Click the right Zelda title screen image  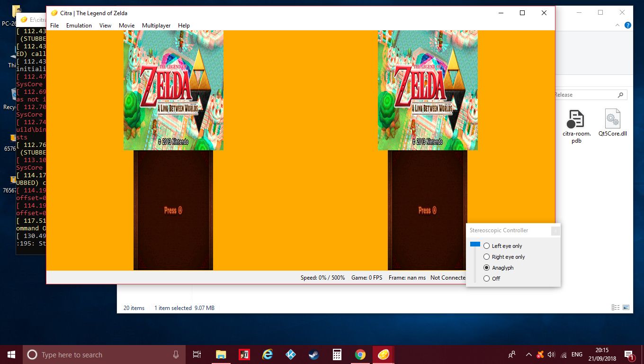coord(428,90)
